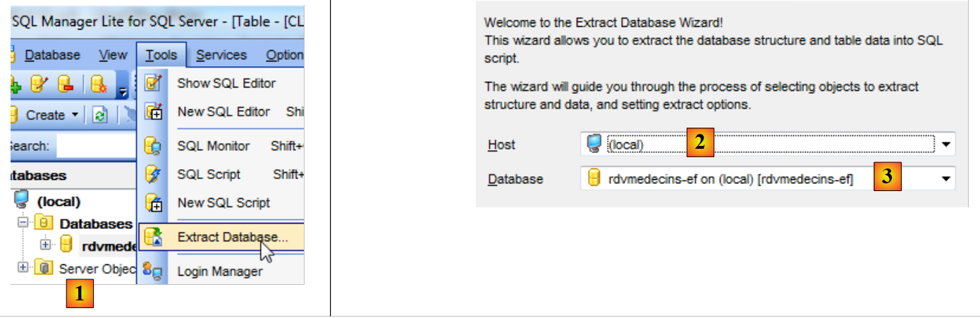Click the Show SQL Editor icon
The height and width of the screenshot is (318, 980).
coord(153,83)
